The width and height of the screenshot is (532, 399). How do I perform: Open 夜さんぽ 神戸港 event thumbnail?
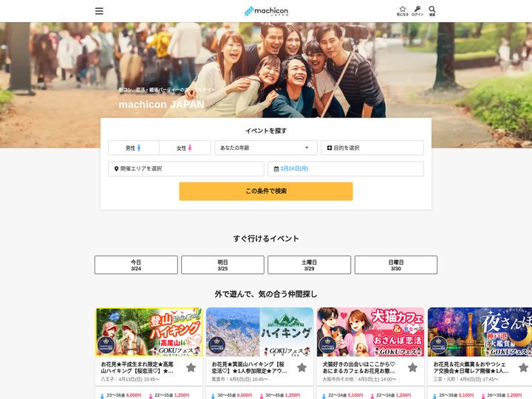coord(480,332)
